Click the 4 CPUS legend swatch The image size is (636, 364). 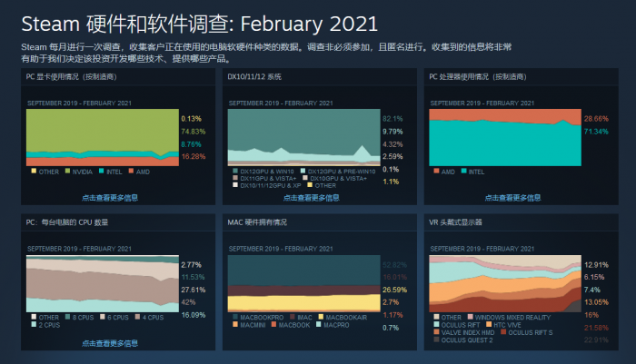[137, 317]
